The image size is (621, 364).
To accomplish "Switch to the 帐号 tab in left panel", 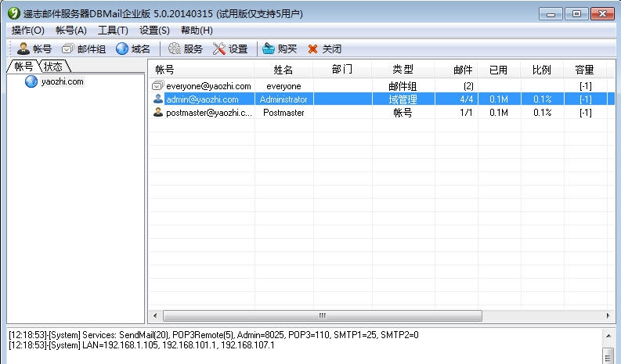I will [23, 66].
